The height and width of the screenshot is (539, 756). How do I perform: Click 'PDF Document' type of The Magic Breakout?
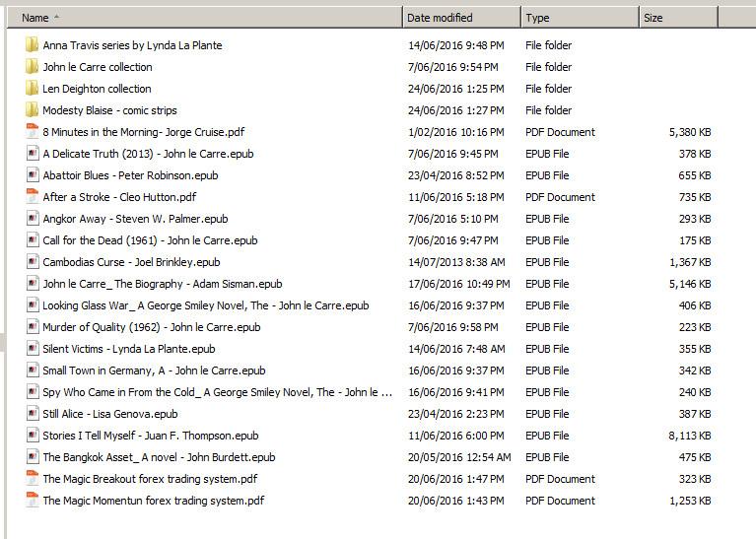tap(560, 479)
